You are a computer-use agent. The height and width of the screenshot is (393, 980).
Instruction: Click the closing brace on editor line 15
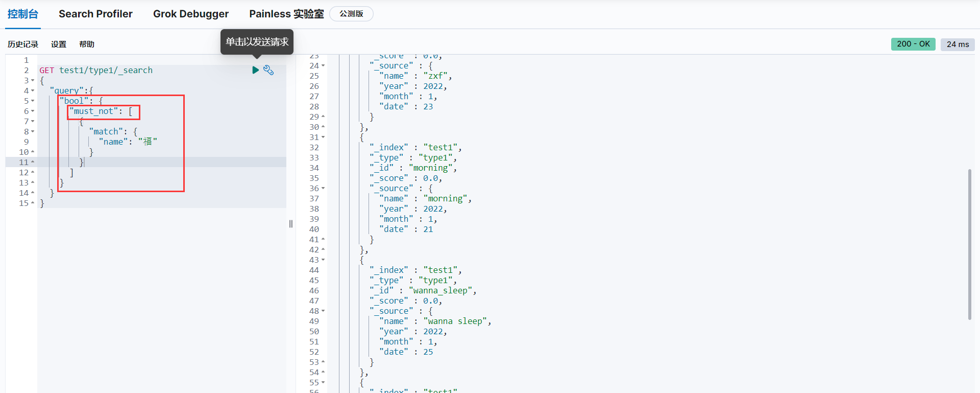click(x=42, y=203)
